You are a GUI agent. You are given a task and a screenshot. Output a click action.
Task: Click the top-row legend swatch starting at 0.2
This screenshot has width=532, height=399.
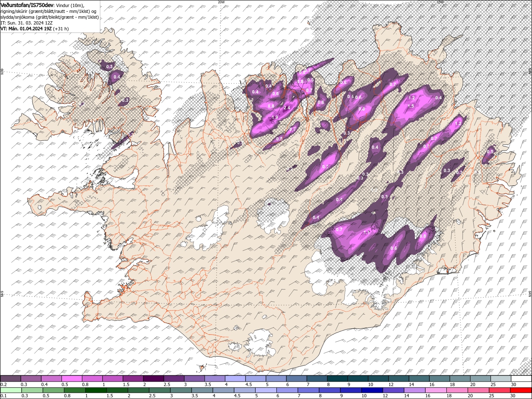(x=10, y=379)
